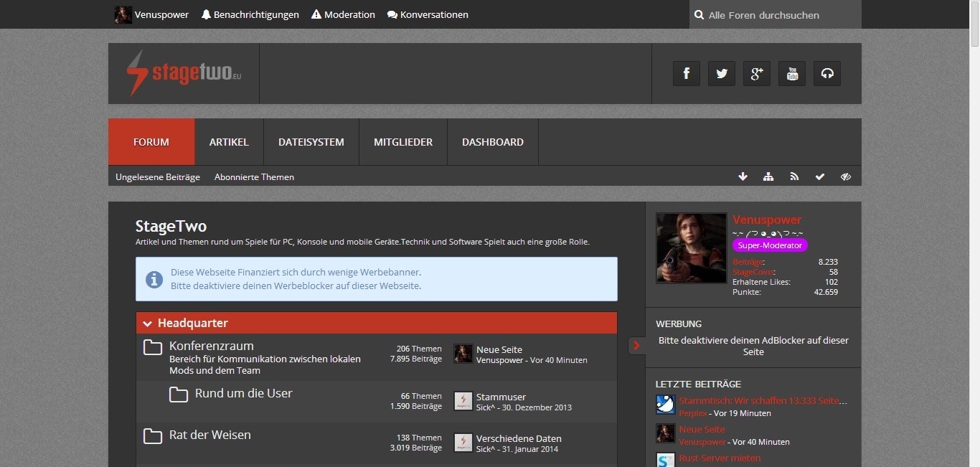Click the search magnifier icon
Image resolution: width=980 pixels, height=467 pixels.
(699, 15)
